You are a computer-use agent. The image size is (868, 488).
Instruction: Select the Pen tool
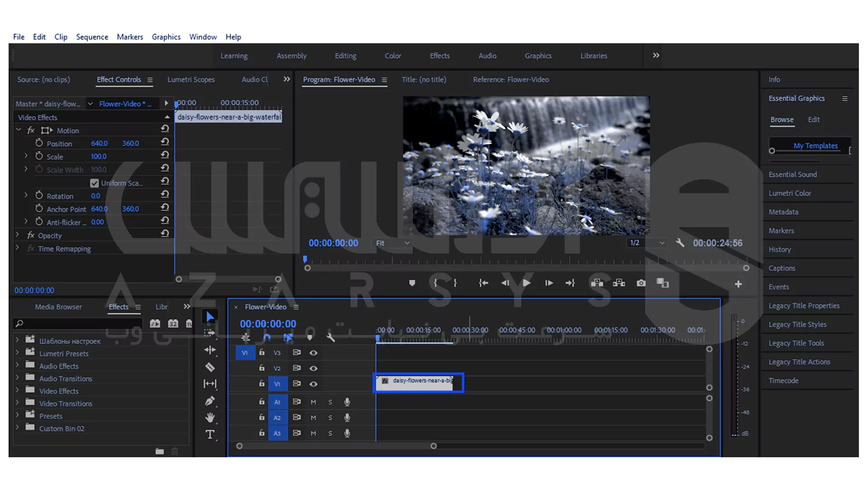click(210, 401)
